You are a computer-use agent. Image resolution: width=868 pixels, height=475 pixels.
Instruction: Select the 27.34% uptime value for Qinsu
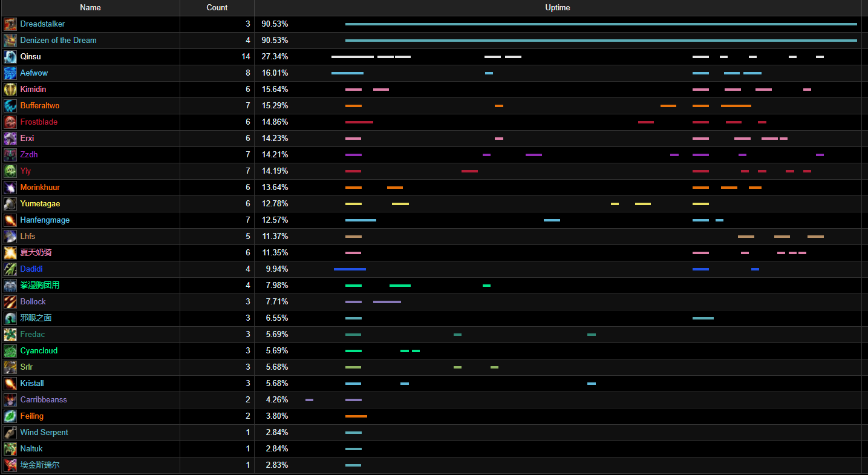(x=275, y=57)
